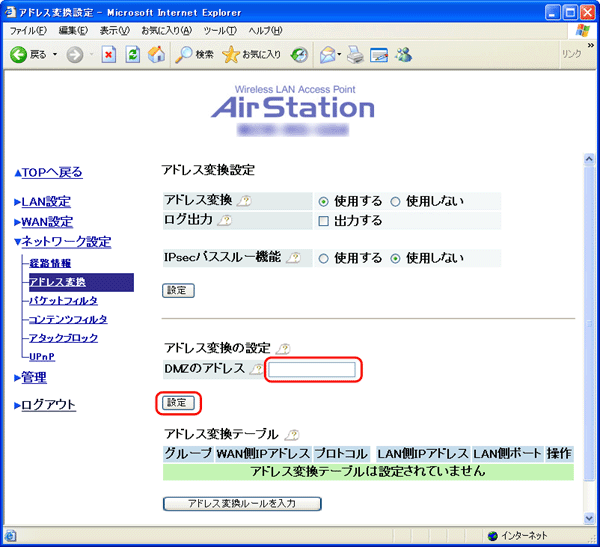Expand the WAN設定 menu section

pos(47,222)
